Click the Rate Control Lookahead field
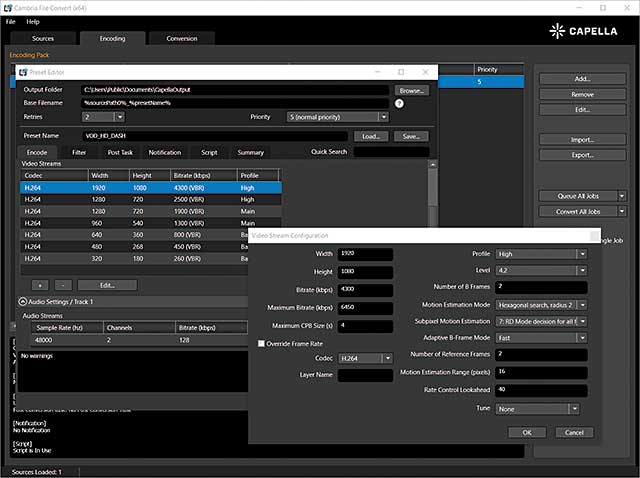The height and width of the screenshot is (478, 640). 541,390
